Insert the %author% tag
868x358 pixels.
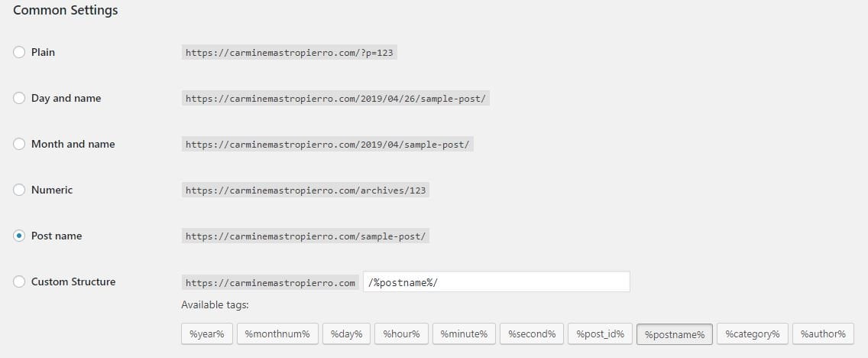click(823, 334)
